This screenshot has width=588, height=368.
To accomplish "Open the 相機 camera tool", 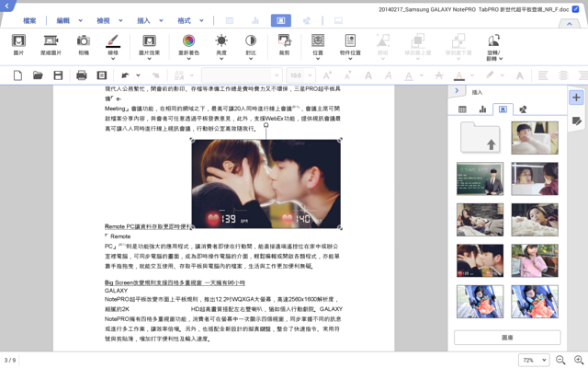I will (84, 44).
